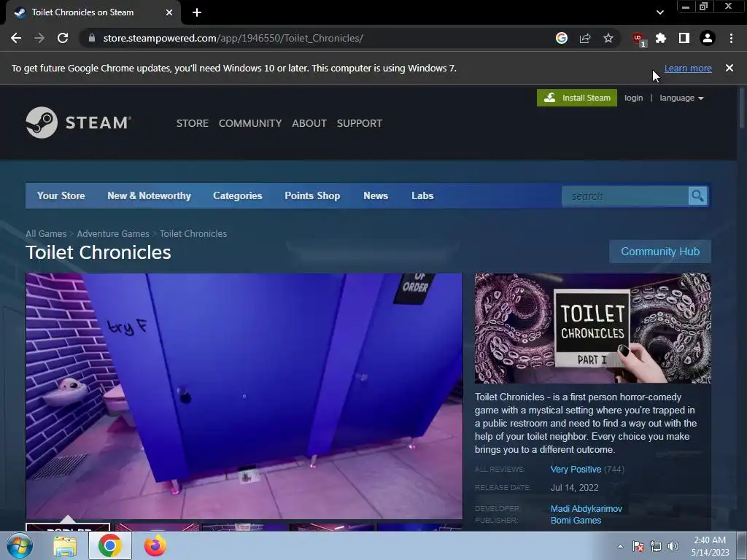Viewport: 747px width, 560px height.
Task: Focus the store search field
Action: click(625, 195)
